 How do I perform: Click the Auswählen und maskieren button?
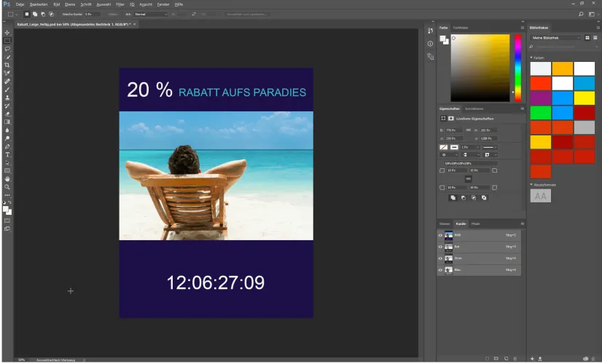click(x=247, y=14)
